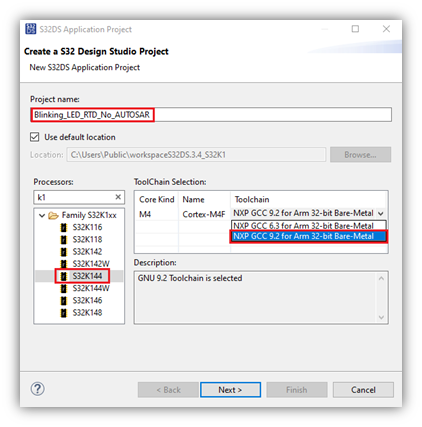422x427 pixels.
Task: Maximize the S32DS Application Project dialog
Action: pos(355,29)
